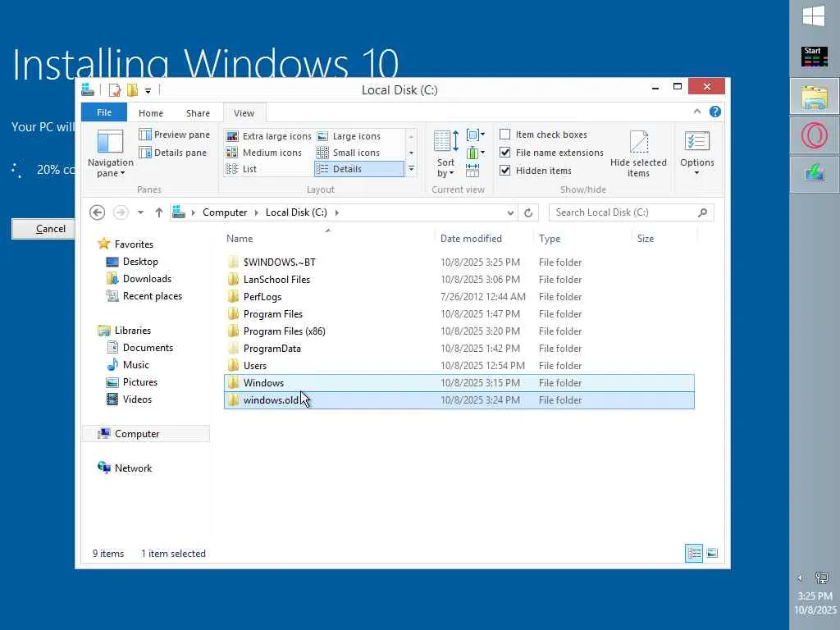Select Medium icons layout
Screen dimensions: 840x630
point(263,153)
